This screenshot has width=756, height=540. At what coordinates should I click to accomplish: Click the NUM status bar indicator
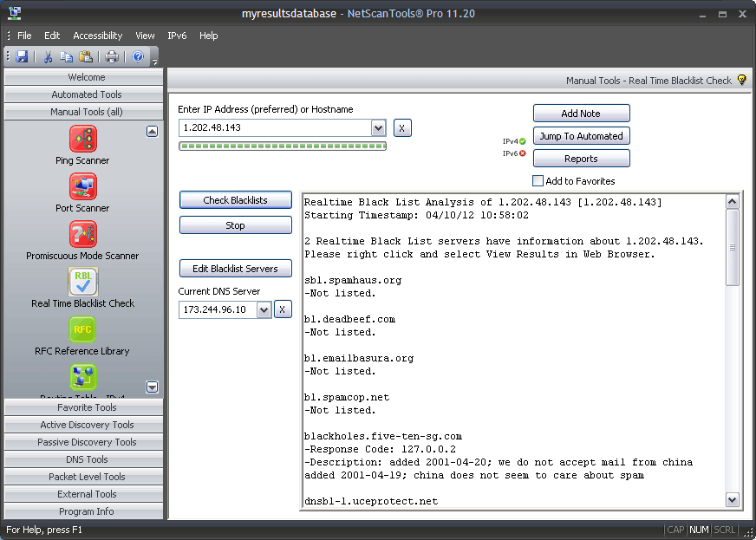click(x=699, y=530)
